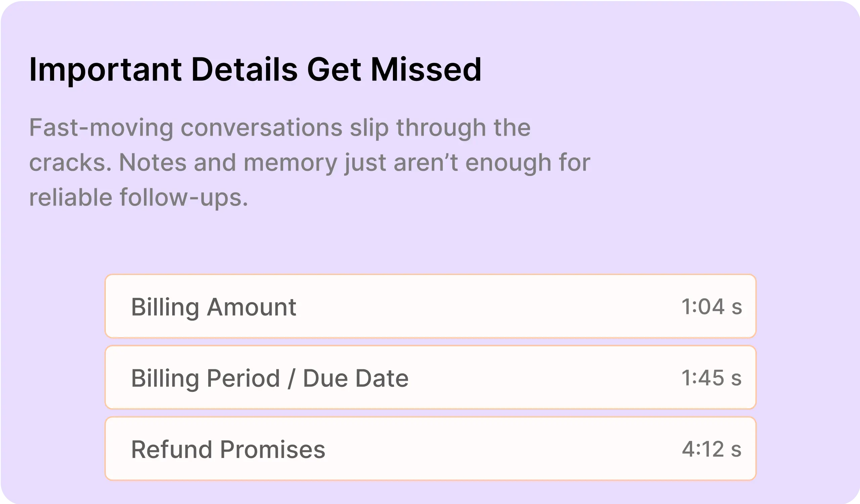Image resolution: width=860 pixels, height=504 pixels.
Task: Click the word Billing in Billing Amount
Action: coord(165,308)
